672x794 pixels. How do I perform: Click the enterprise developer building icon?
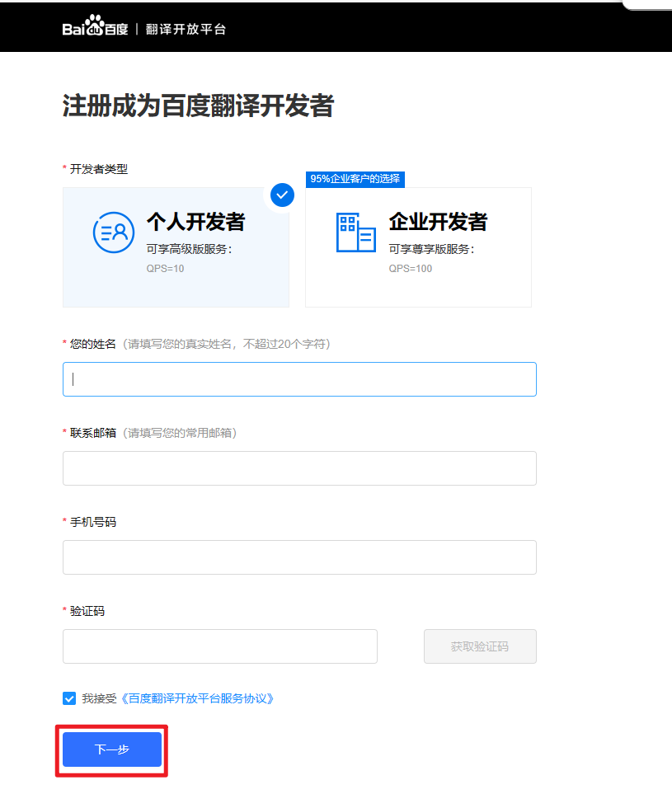pos(355,233)
